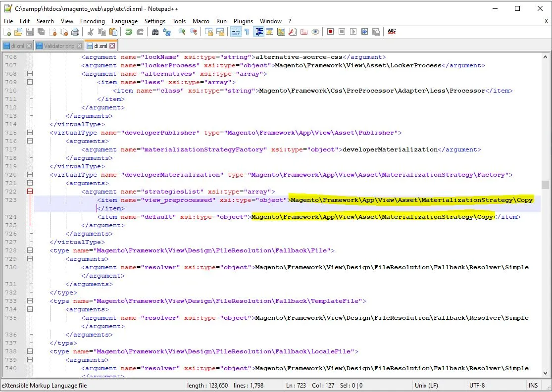
Task: Click the Zoom Out magnifier icon
Action: click(193, 32)
